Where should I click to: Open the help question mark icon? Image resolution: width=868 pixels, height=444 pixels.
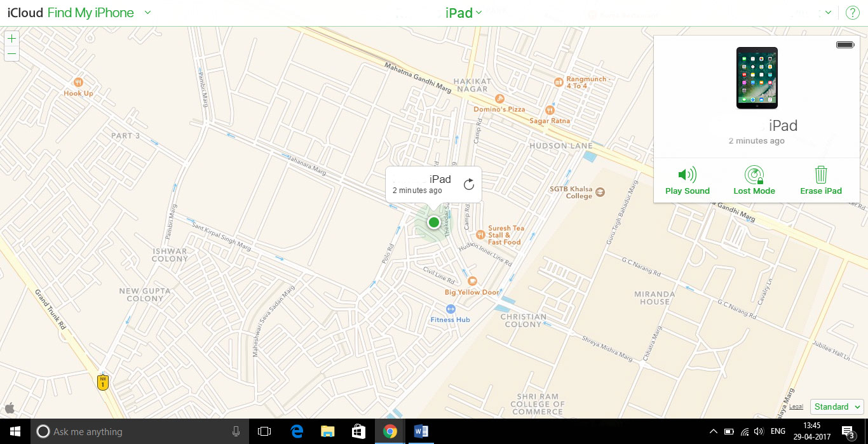pyautogui.click(x=852, y=13)
